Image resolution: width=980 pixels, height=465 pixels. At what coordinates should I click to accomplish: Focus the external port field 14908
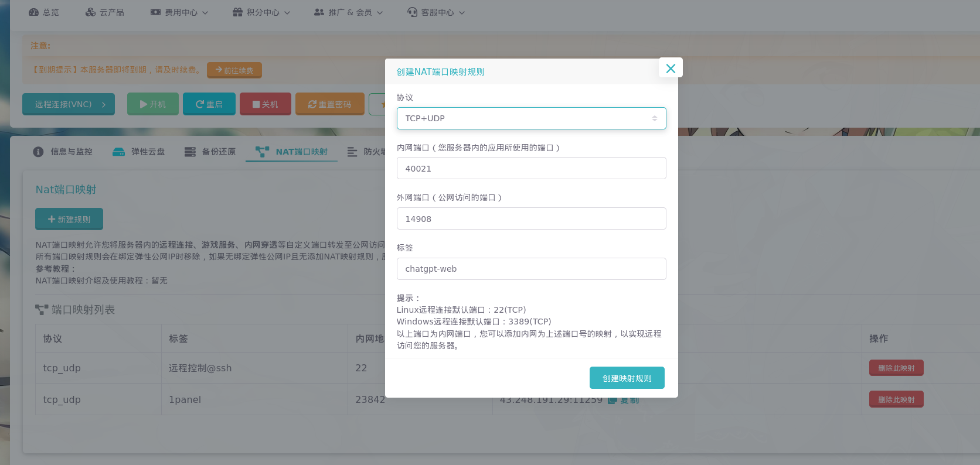coord(531,218)
